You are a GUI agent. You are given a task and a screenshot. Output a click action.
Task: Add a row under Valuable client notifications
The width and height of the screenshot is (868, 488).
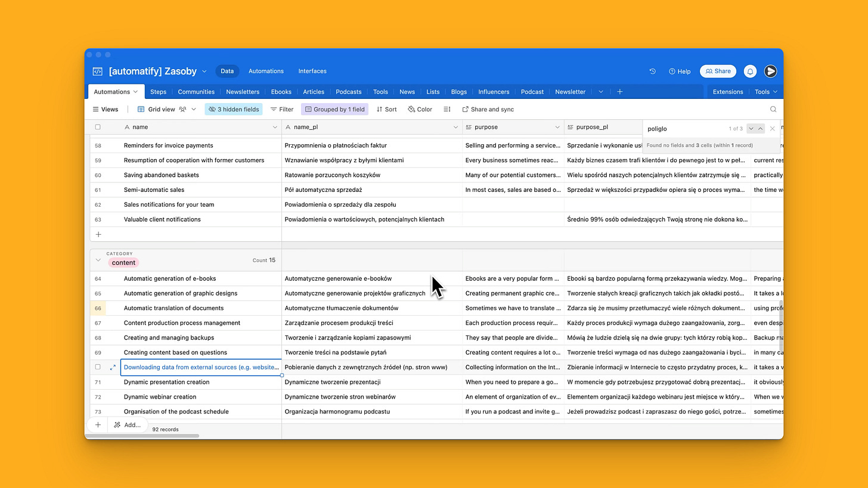click(98, 235)
